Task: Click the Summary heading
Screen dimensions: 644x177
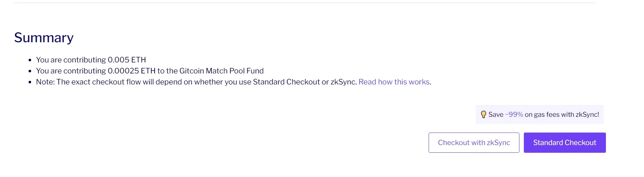Action: click(44, 37)
